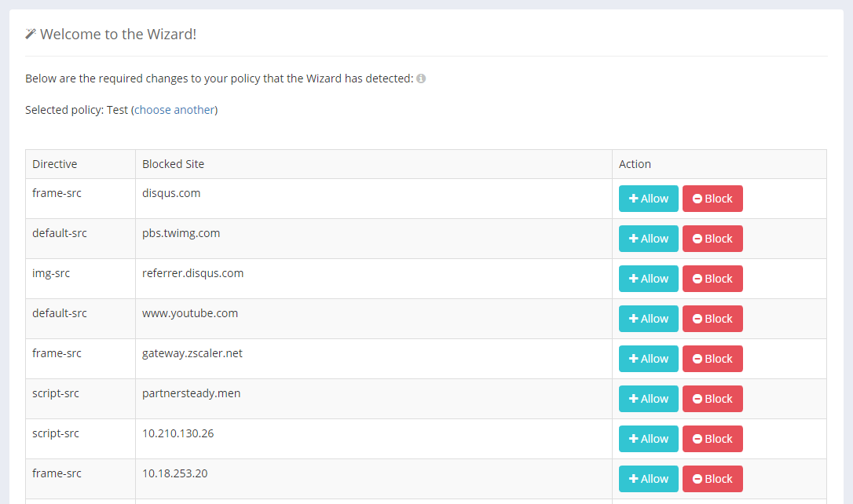Allow pbs.twimg.com in default-src

[648, 239]
